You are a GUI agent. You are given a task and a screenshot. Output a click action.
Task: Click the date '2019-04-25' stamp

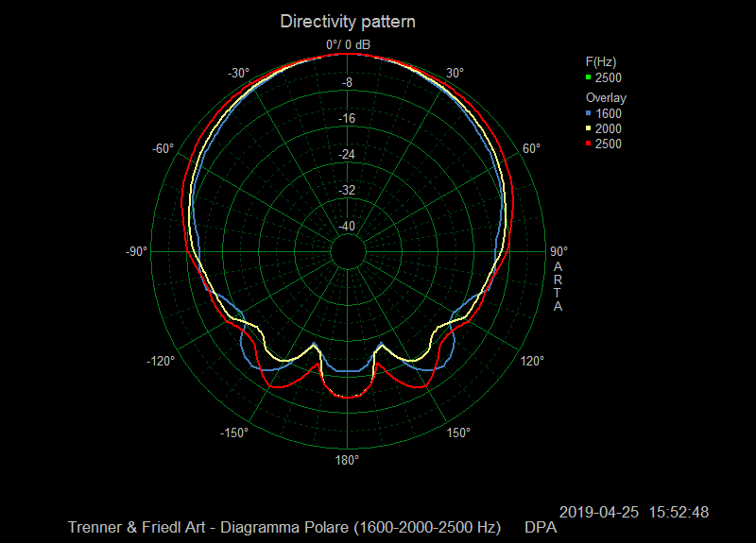click(x=599, y=512)
